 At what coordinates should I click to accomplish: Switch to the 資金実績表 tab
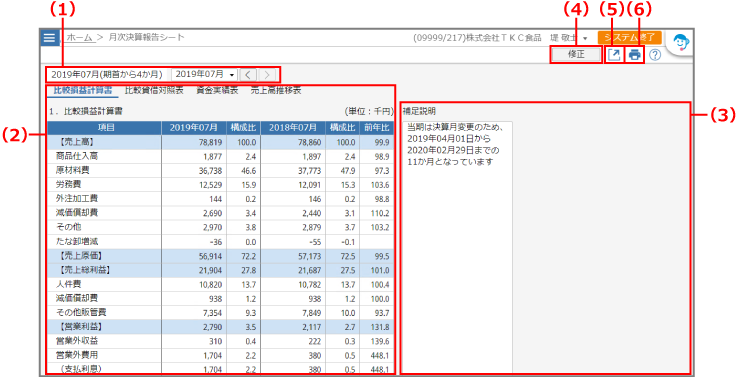click(217, 91)
